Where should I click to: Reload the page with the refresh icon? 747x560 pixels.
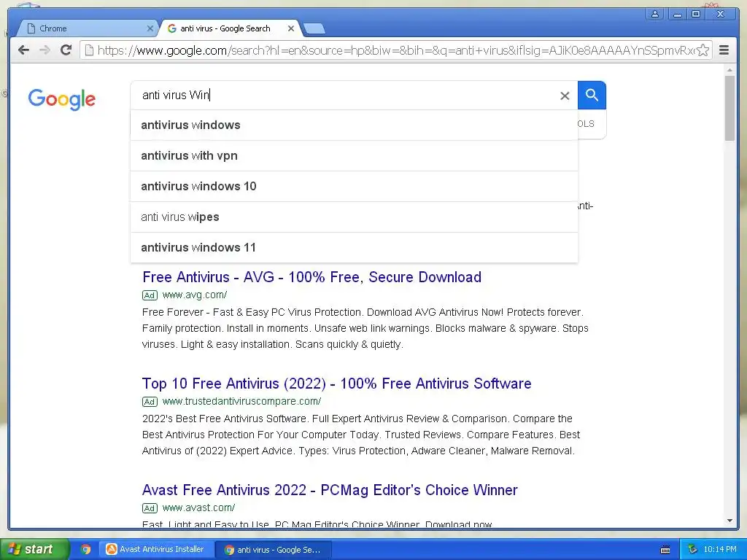[66, 50]
